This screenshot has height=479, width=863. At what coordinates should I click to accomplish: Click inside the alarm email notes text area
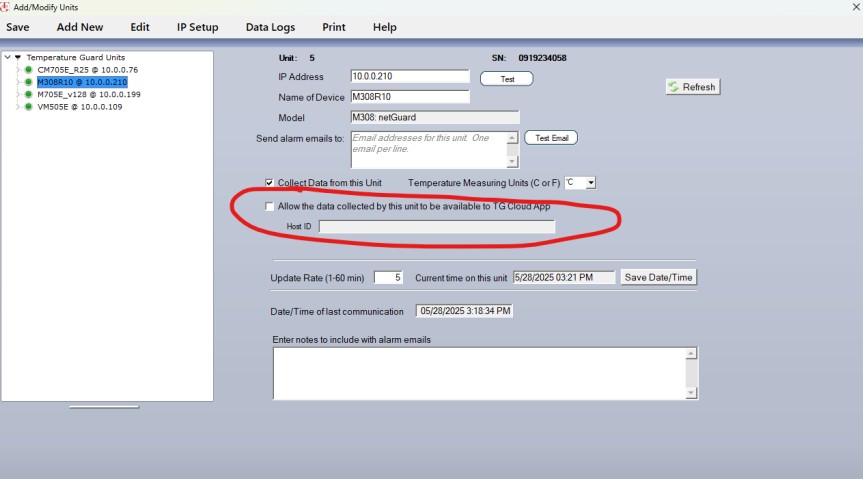point(478,372)
